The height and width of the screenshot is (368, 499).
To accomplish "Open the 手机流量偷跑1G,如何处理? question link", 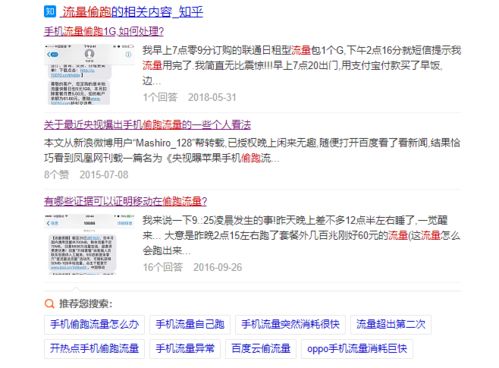I will tap(104, 31).
